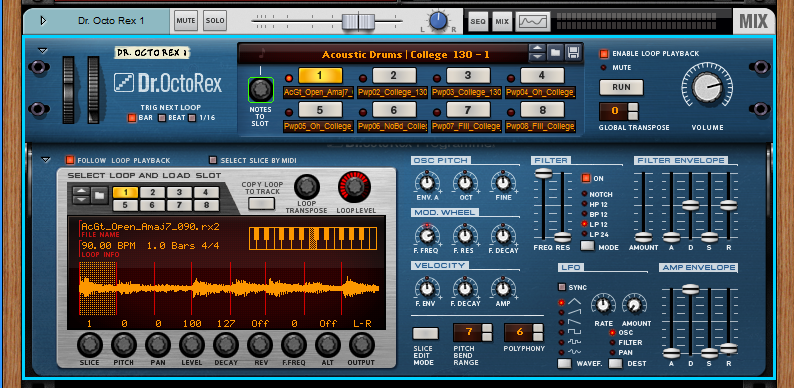Click the slice Rev knob
794x388 pixels.
click(260, 345)
